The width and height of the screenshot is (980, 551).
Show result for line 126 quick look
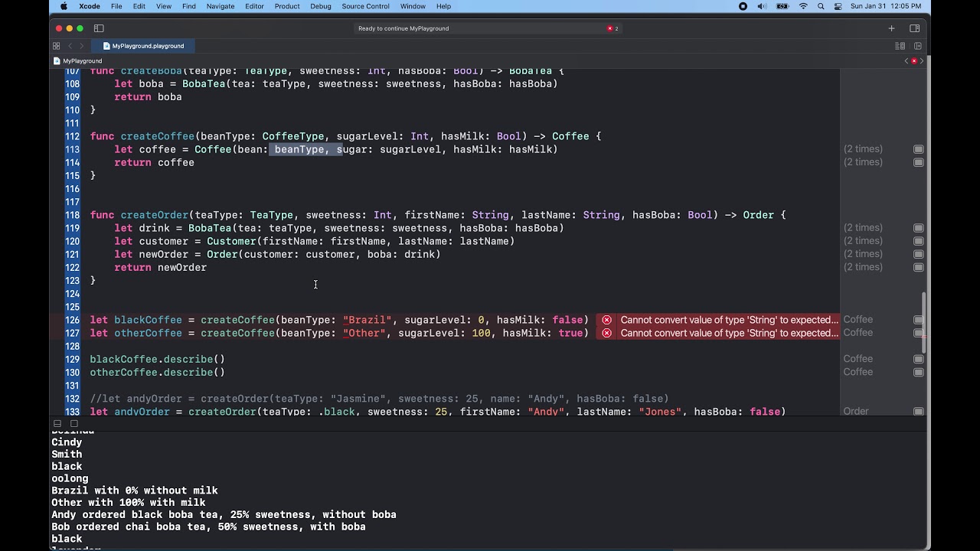pyautogui.click(x=918, y=320)
